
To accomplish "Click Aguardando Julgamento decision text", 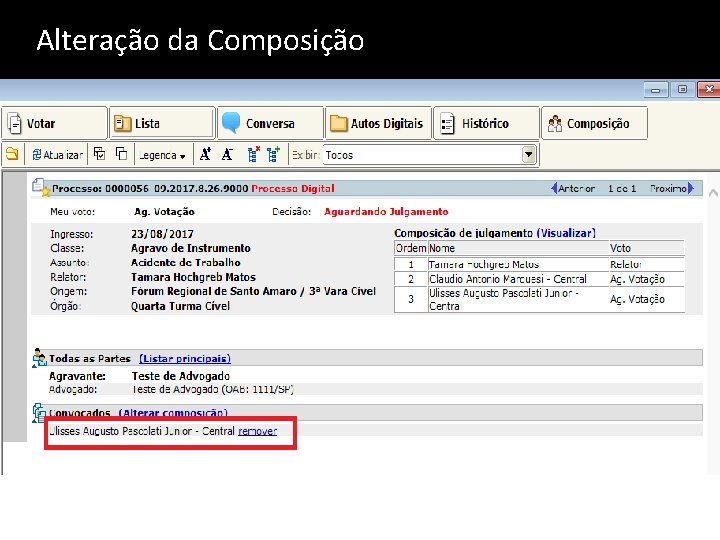I will pos(386,212).
